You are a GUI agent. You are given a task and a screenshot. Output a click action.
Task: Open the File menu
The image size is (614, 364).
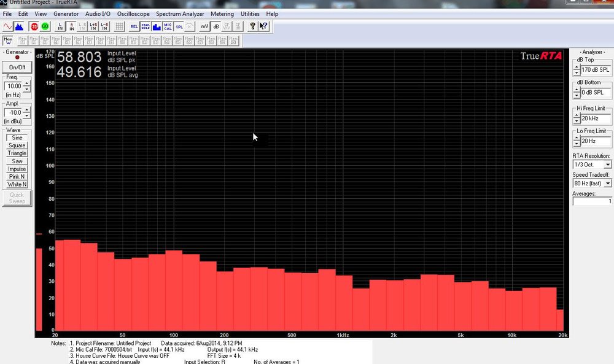tap(7, 14)
